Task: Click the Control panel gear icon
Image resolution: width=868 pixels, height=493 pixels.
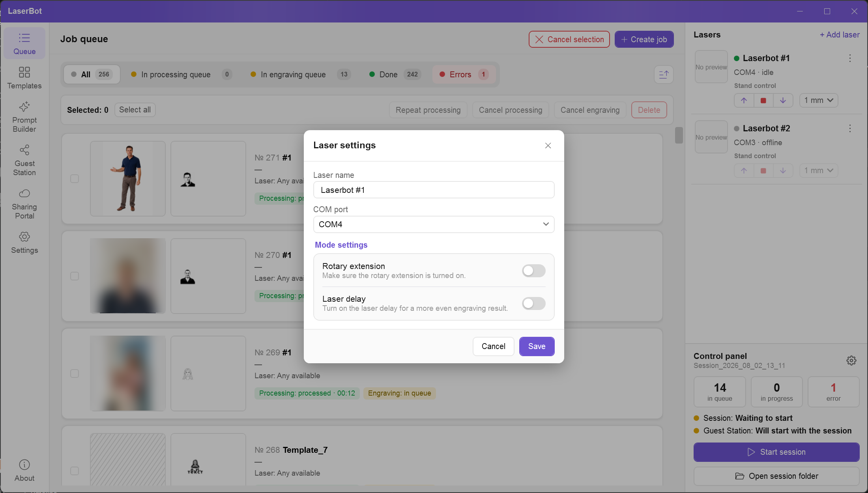Action: [x=851, y=360]
